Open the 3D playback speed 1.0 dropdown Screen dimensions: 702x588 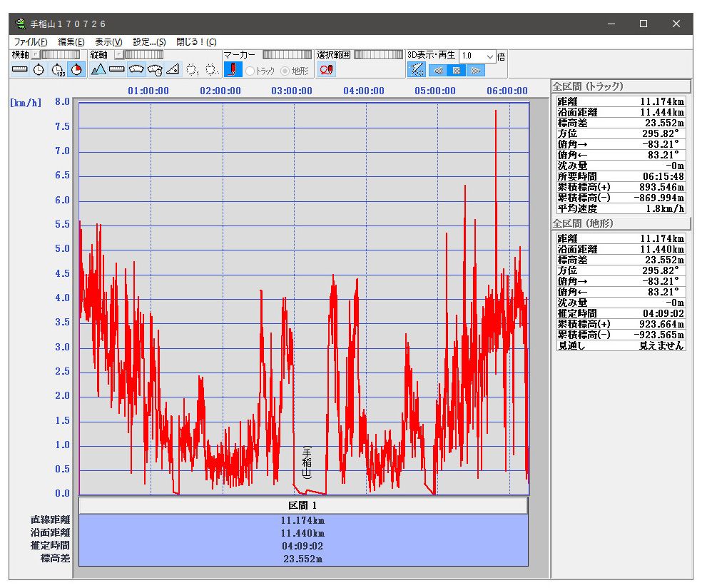click(489, 56)
